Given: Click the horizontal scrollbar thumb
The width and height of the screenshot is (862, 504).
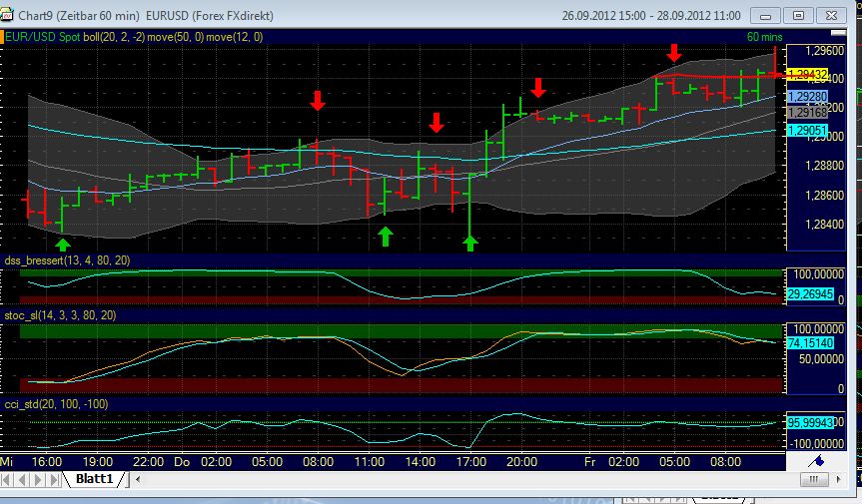Looking at the screenshot, I should coord(814,479).
